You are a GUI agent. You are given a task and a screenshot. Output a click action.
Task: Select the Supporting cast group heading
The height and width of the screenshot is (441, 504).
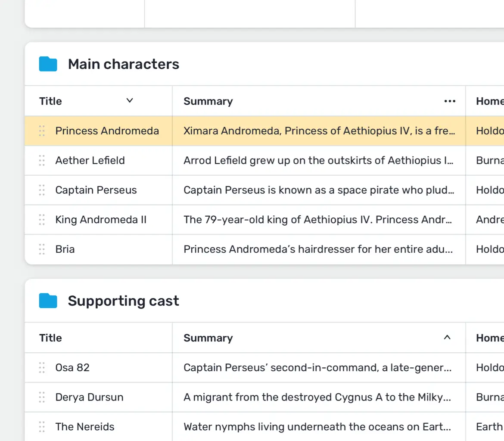pyautogui.click(x=123, y=301)
